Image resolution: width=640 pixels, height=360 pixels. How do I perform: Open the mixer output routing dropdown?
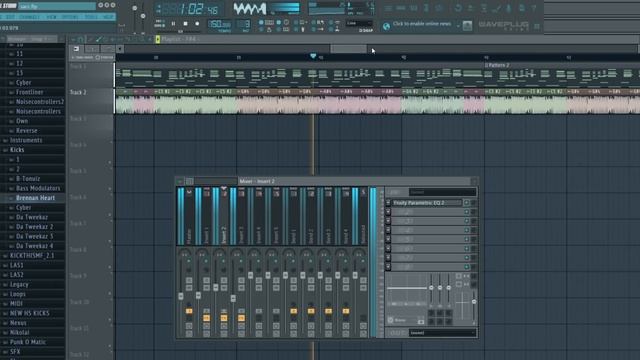[x=442, y=333]
